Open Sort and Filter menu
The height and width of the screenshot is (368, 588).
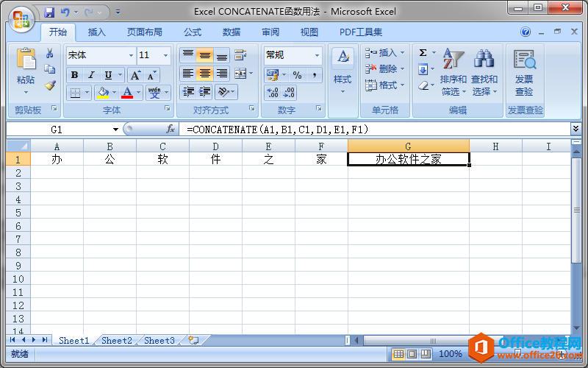(453, 72)
